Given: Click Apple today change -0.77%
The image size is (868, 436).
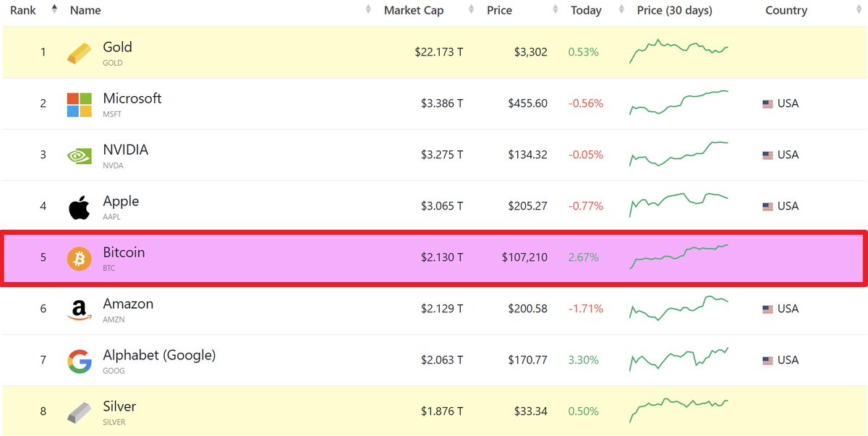Looking at the screenshot, I should [586, 206].
